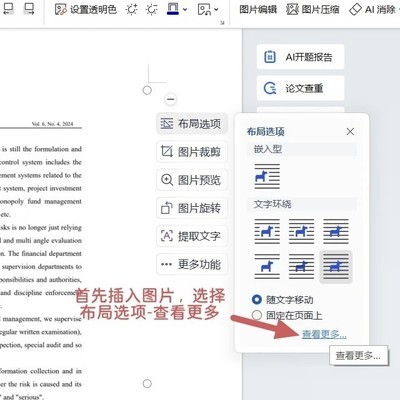
Task: Select the top and bottom wrapping icon
Action: click(267, 266)
